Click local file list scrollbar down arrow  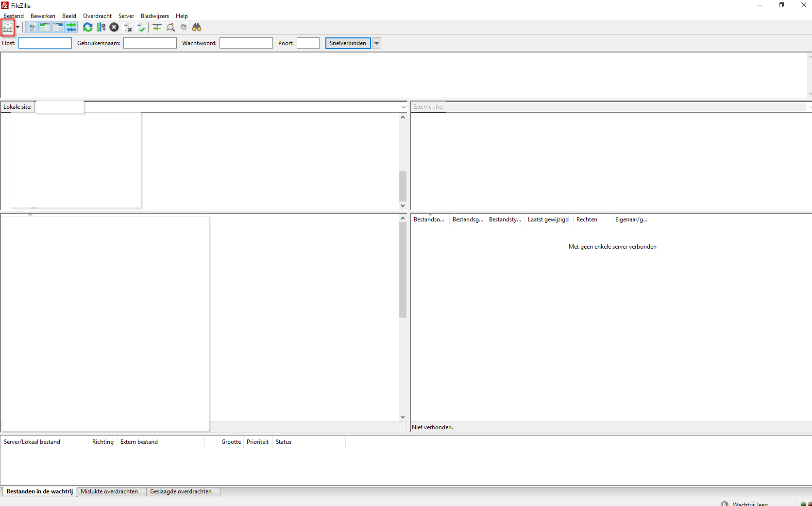coord(403,417)
